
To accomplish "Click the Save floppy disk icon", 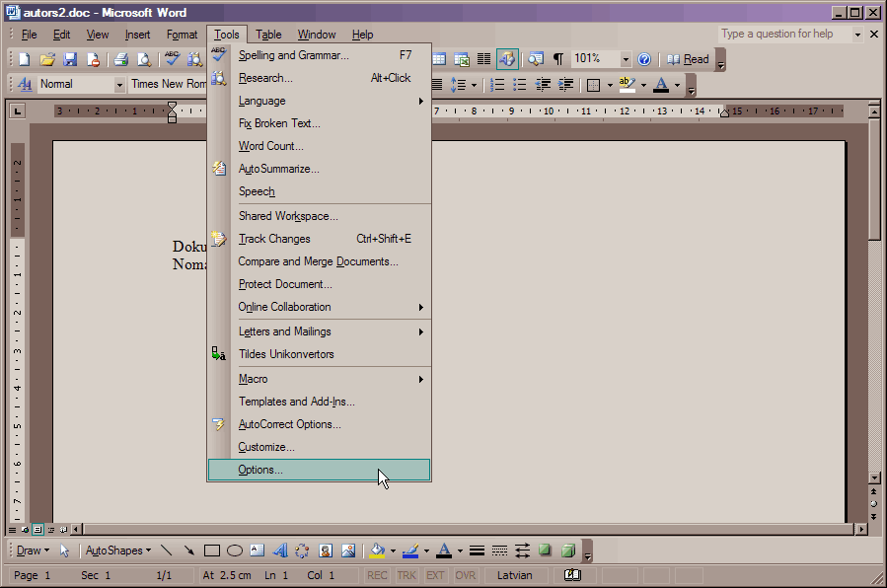I will 70,59.
